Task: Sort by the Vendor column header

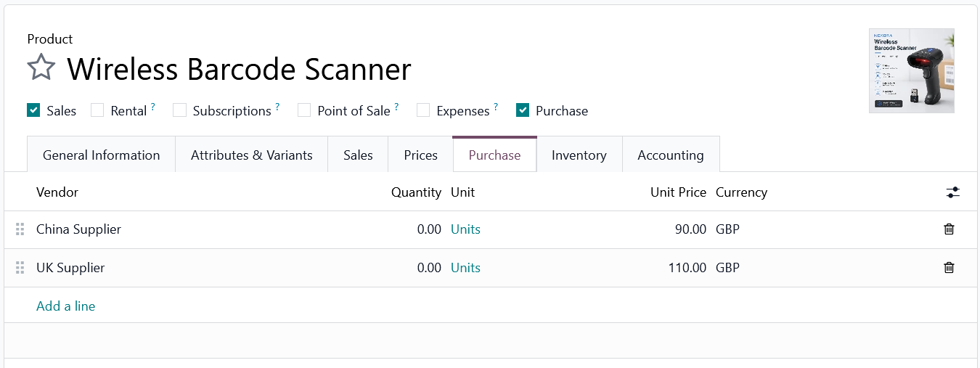Action: 57,192
